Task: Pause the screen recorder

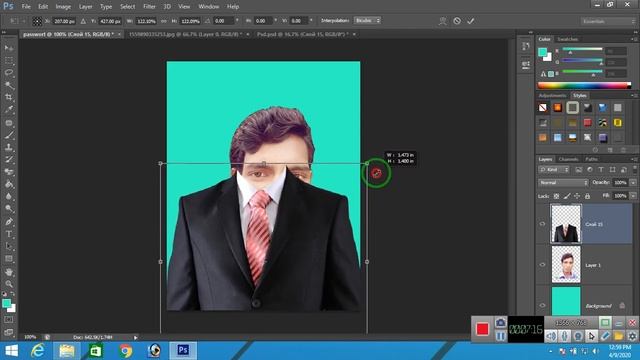Action: point(500,336)
